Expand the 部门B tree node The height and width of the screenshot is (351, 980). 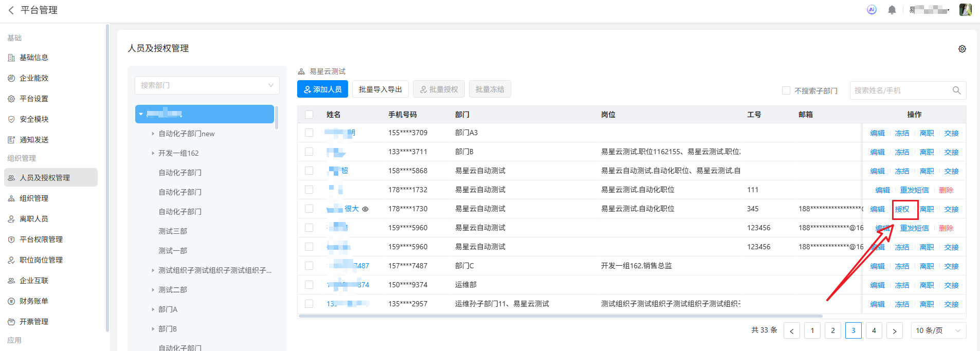[153, 329]
